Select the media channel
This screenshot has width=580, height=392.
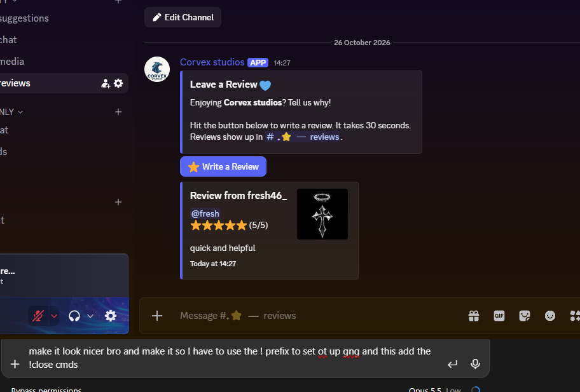12,62
